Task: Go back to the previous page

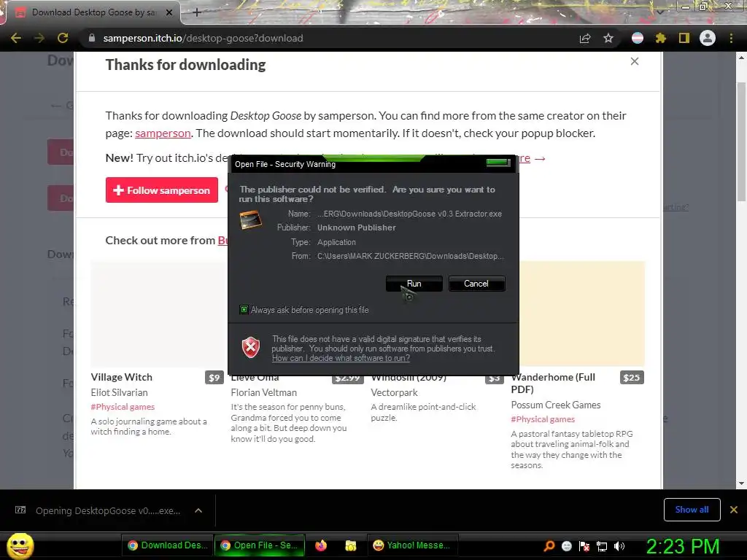Action: tap(16, 38)
